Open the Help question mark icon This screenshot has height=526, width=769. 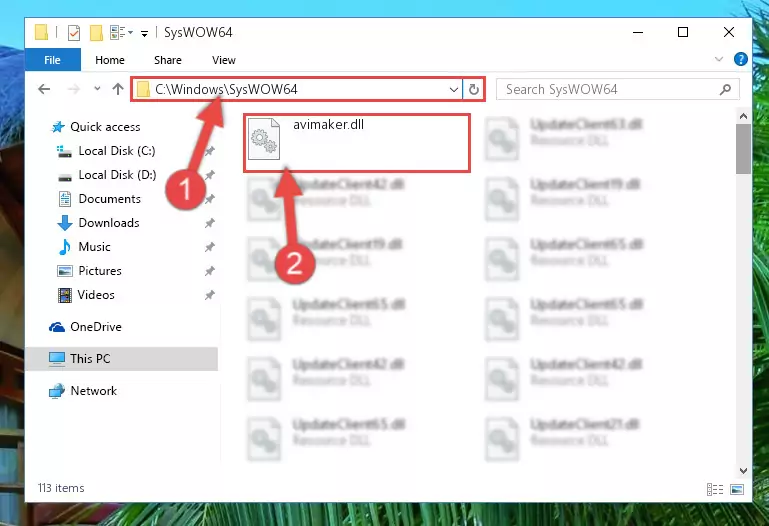(741, 59)
